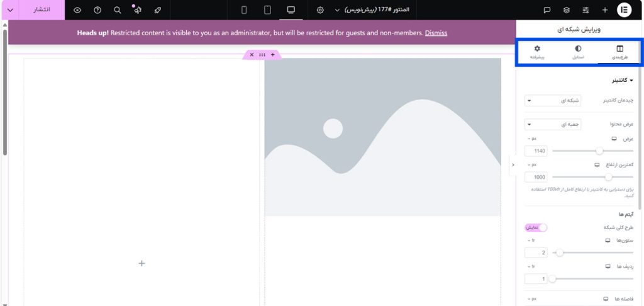Click the pink publish button
The image size is (644, 306).
(x=42, y=10)
